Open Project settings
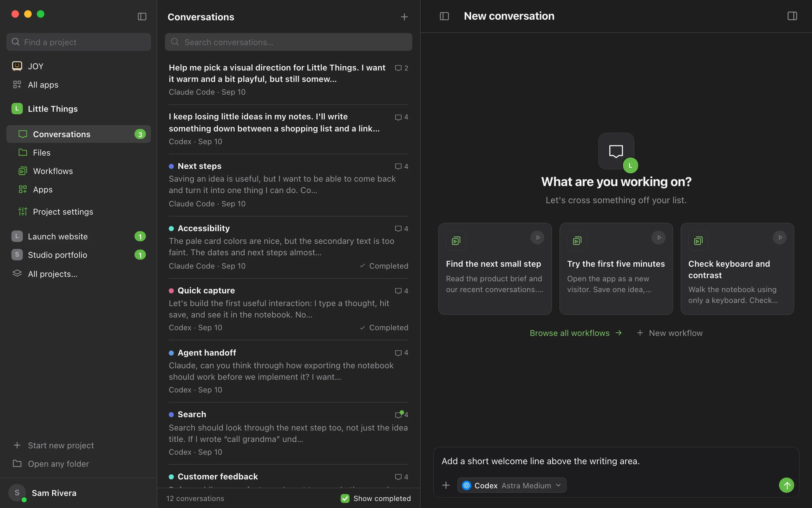Image resolution: width=812 pixels, height=508 pixels. 79,212
